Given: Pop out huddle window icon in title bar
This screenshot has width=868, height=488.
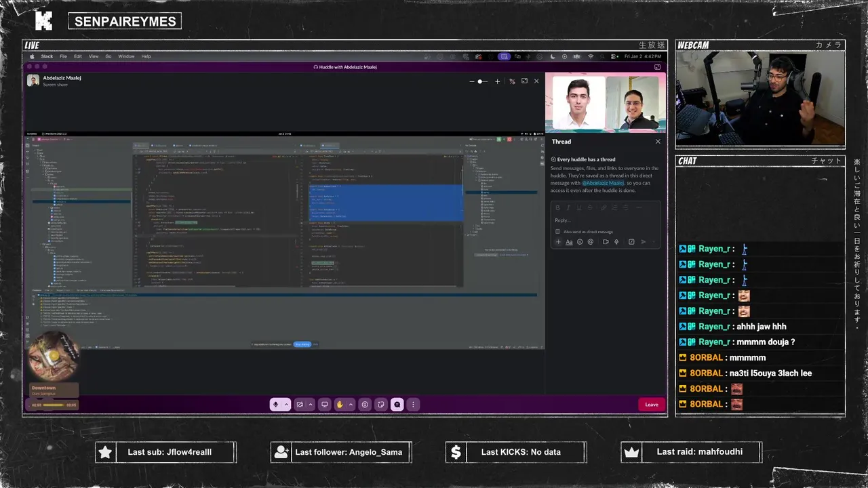Looking at the screenshot, I should 657,67.
